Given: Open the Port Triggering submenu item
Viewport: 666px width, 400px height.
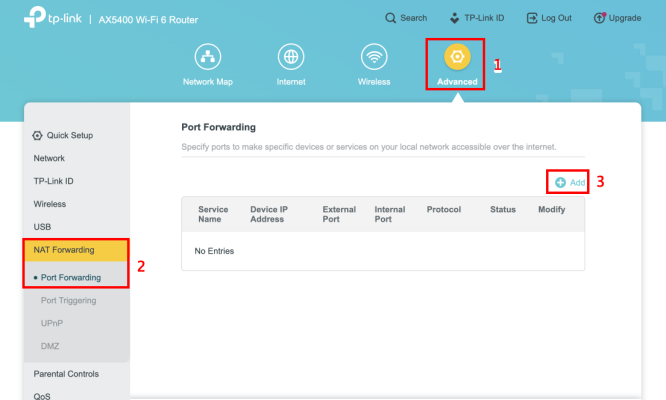Looking at the screenshot, I should pyautogui.click(x=68, y=301).
